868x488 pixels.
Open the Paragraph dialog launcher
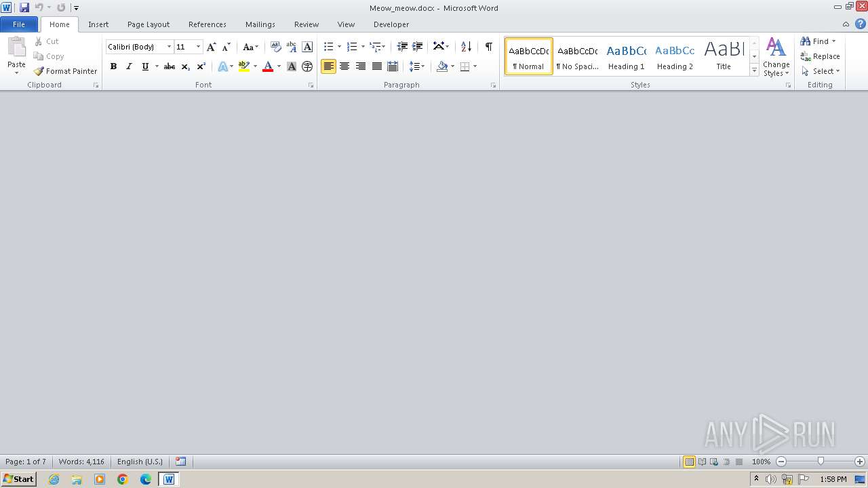tap(493, 85)
